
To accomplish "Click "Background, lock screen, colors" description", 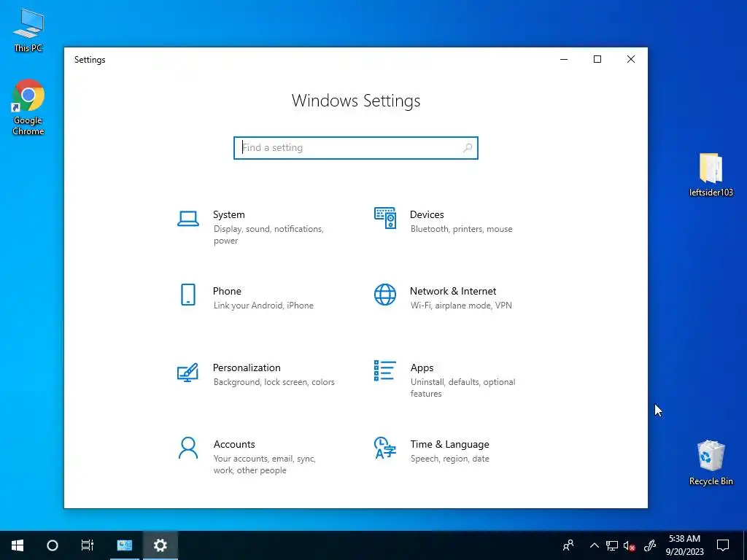I will pyautogui.click(x=274, y=382).
